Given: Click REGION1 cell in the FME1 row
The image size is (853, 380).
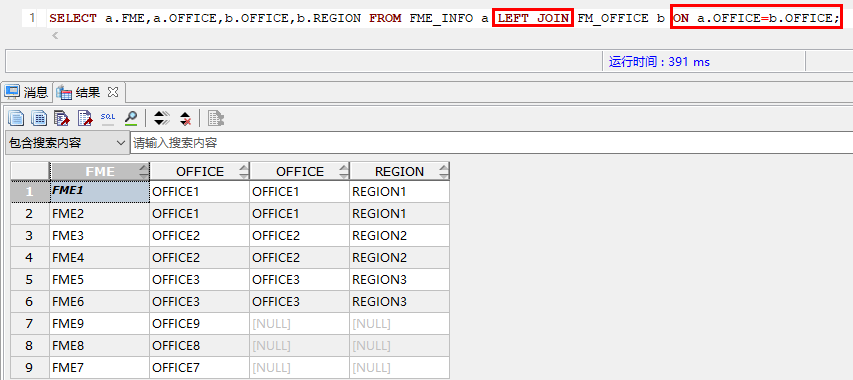Looking at the screenshot, I should click(x=400, y=191).
